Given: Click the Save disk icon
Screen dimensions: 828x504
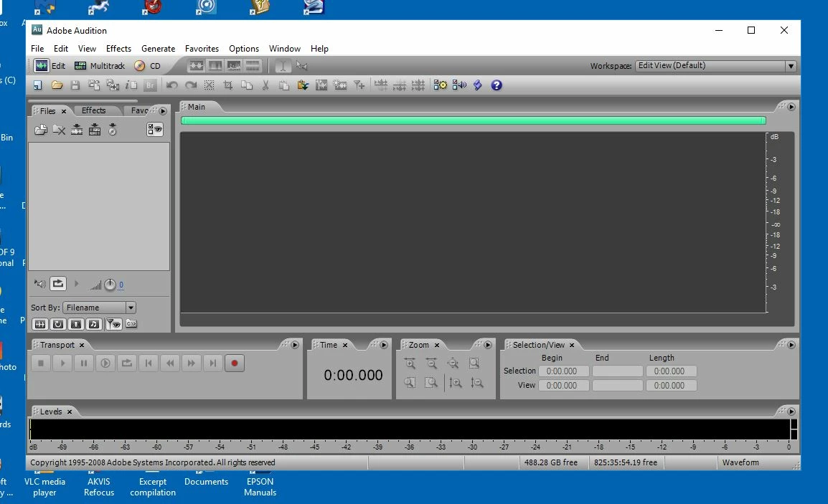Looking at the screenshot, I should tap(75, 85).
